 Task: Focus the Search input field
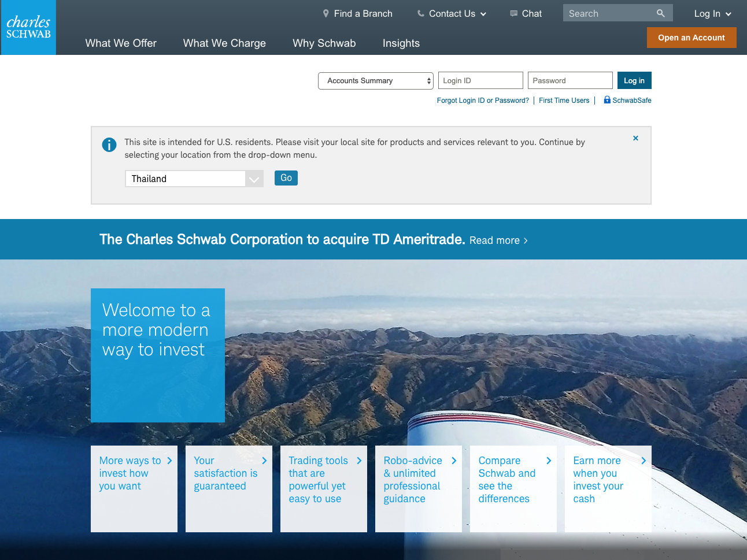tap(609, 13)
